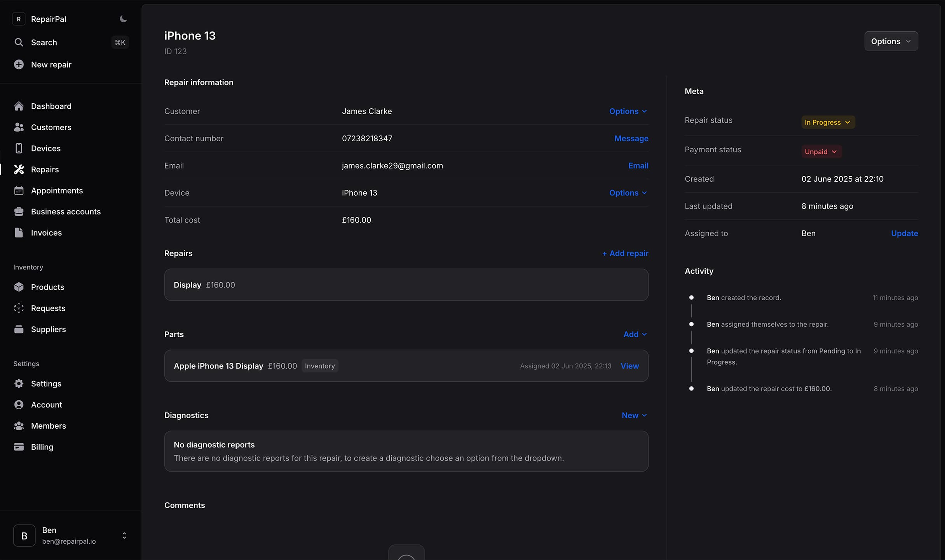Click the Search field in sidebar
The width and height of the screenshot is (945, 560).
point(71,42)
